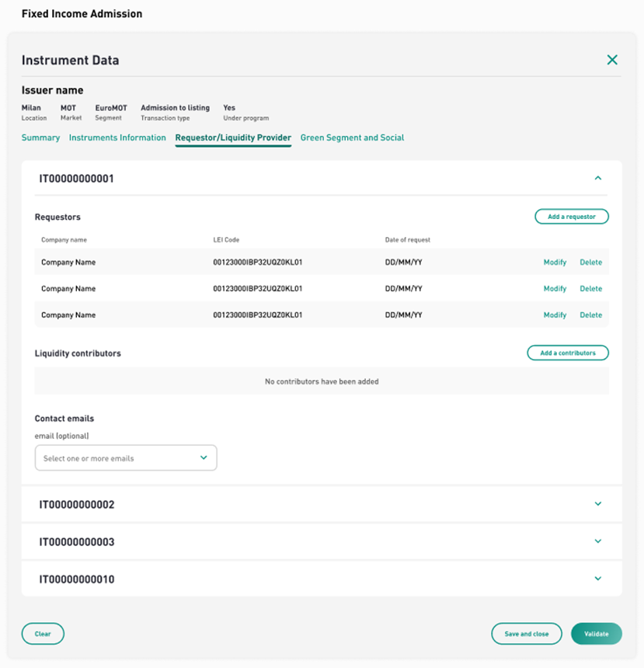Switch to the Summary tab
The image size is (644, 668).
click(x=40, y=137)
